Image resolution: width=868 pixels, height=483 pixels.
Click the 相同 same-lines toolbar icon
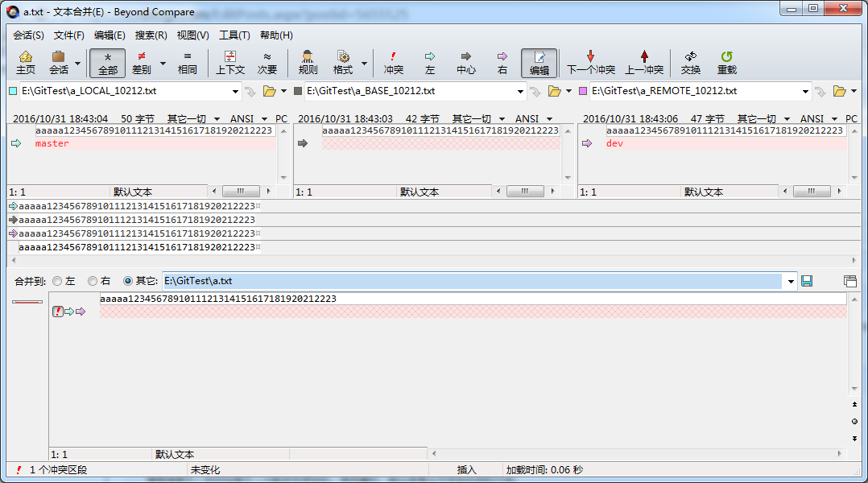pyautogui.click(x=187, y=62)
